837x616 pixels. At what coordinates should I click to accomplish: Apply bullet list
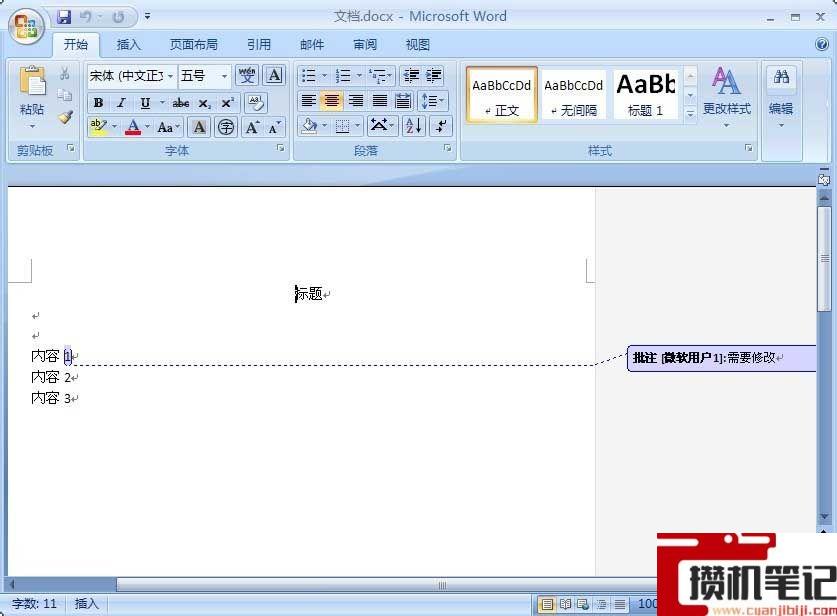[309, 76]
